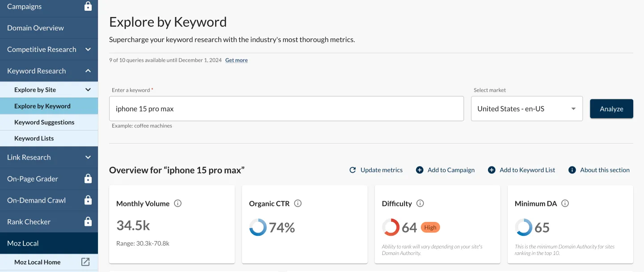Click the Minimum DA info icon

click(565, 203)
